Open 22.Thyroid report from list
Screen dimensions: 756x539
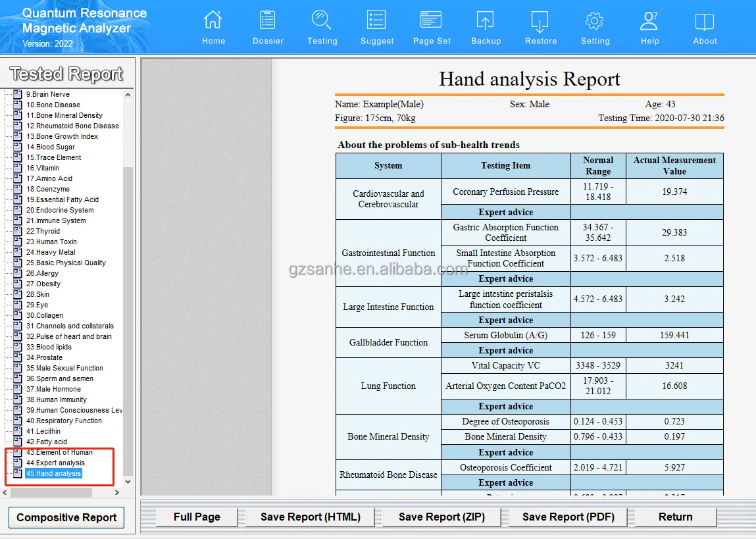43,231
